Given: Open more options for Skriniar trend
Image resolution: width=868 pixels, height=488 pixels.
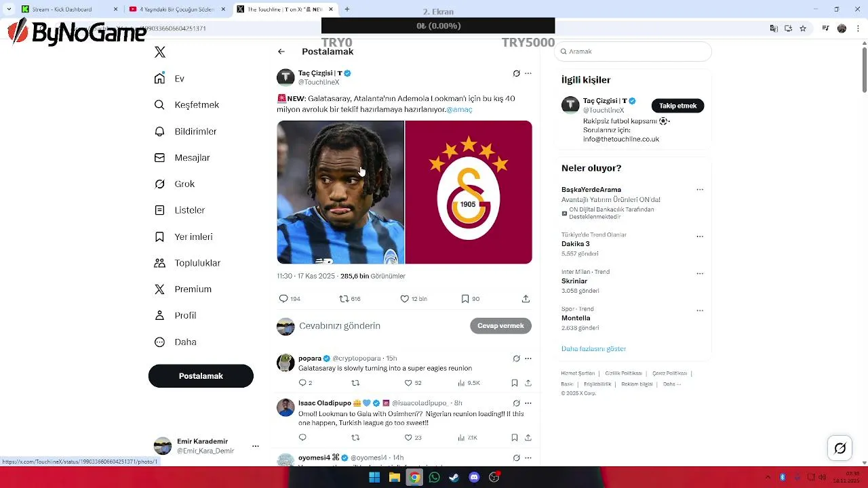Looking at the screenshot, I should pyautogui.click(x=700, y=274).
